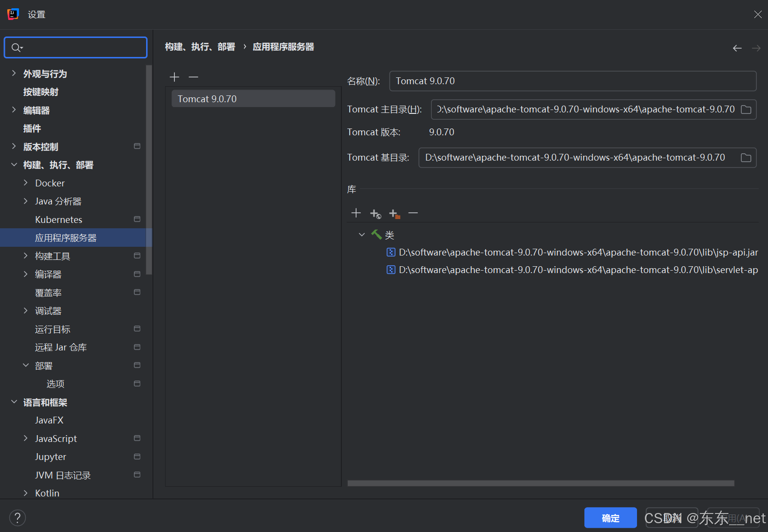Collapse 类 library node

[362, 235]
